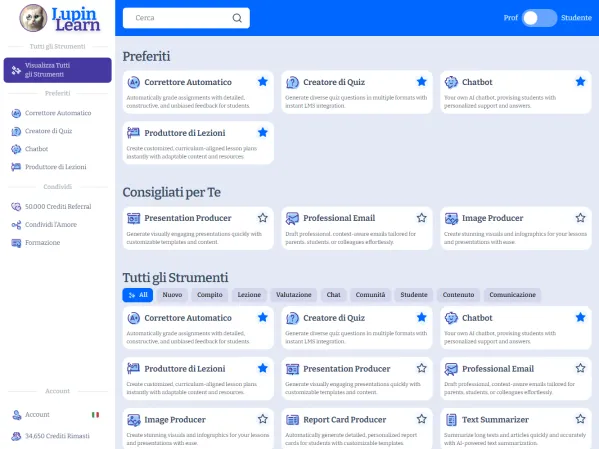Click the Crediti Rimasti coins icon
This screenshot has height=449, width=599.
(x=16, y=436)
